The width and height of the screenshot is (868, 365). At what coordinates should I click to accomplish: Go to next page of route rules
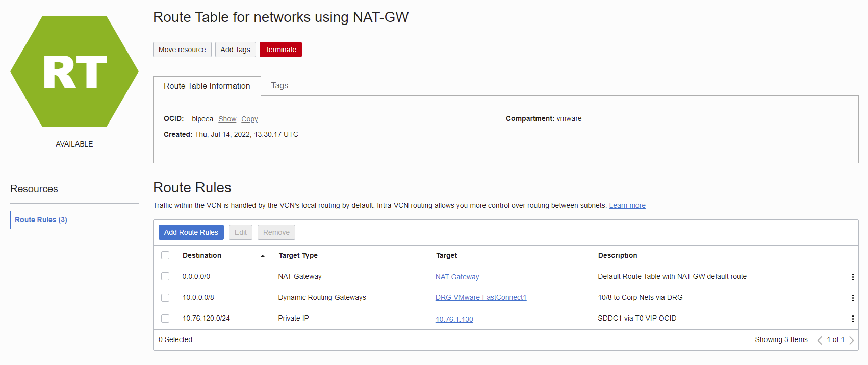pos(851,340)
